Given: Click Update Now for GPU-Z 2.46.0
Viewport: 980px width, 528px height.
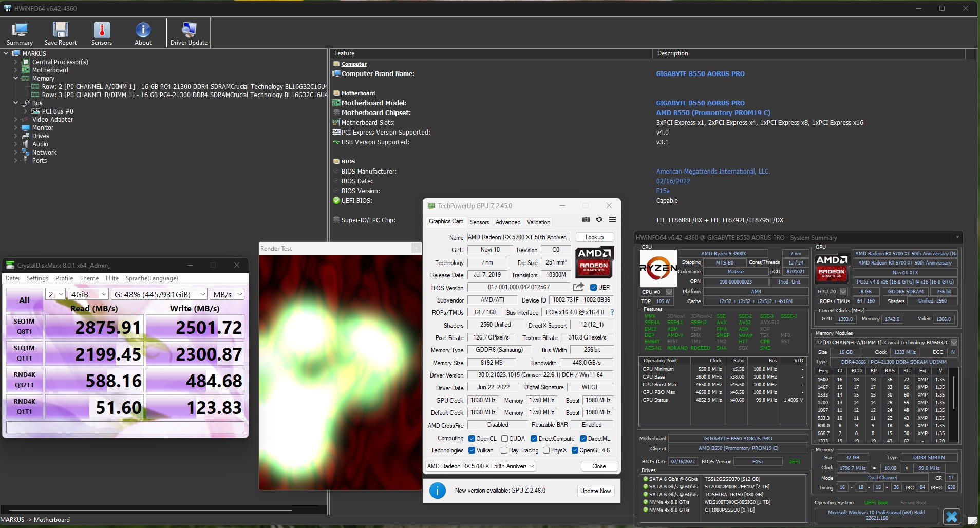Looking at the screenshot, I should click(595, 491).
